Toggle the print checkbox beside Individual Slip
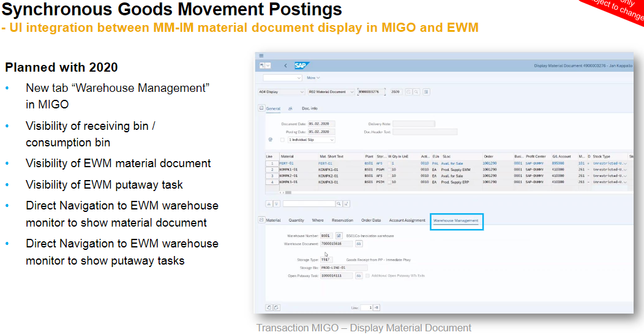This screenshot has width=644, height=335. (x=282, y=140)
